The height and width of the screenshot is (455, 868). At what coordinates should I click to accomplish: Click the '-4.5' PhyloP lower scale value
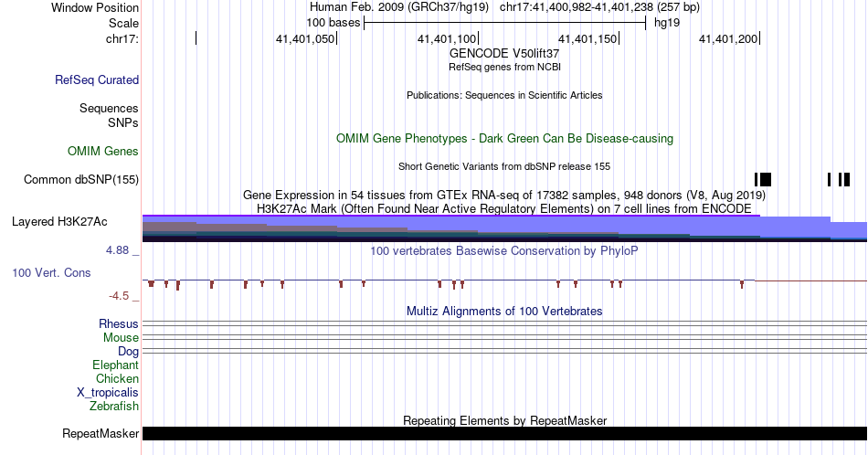119,296
